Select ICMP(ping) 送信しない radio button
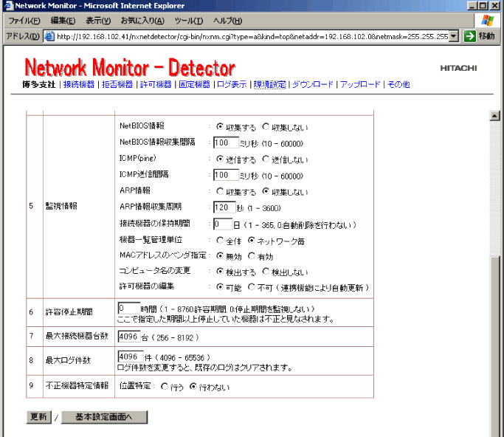 [x=266, y=159]
